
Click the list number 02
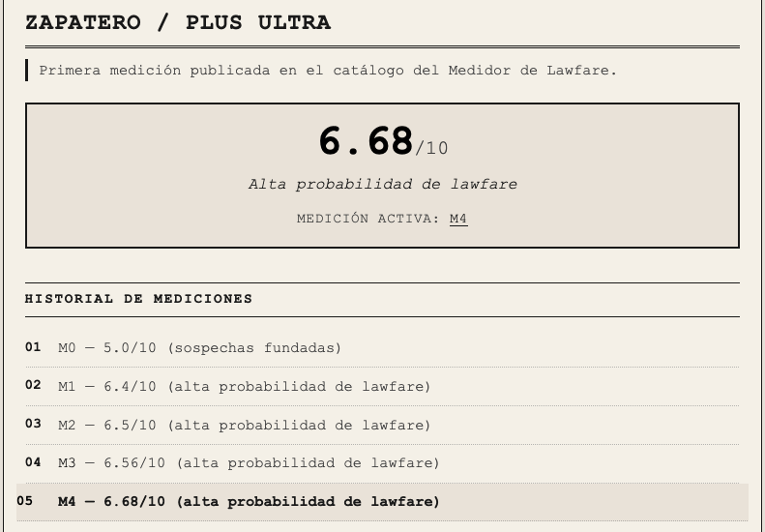(x=33, y=385)
